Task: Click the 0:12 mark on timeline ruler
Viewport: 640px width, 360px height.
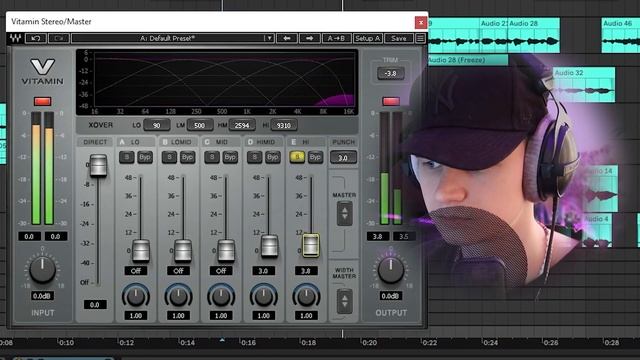Action: 126,343
